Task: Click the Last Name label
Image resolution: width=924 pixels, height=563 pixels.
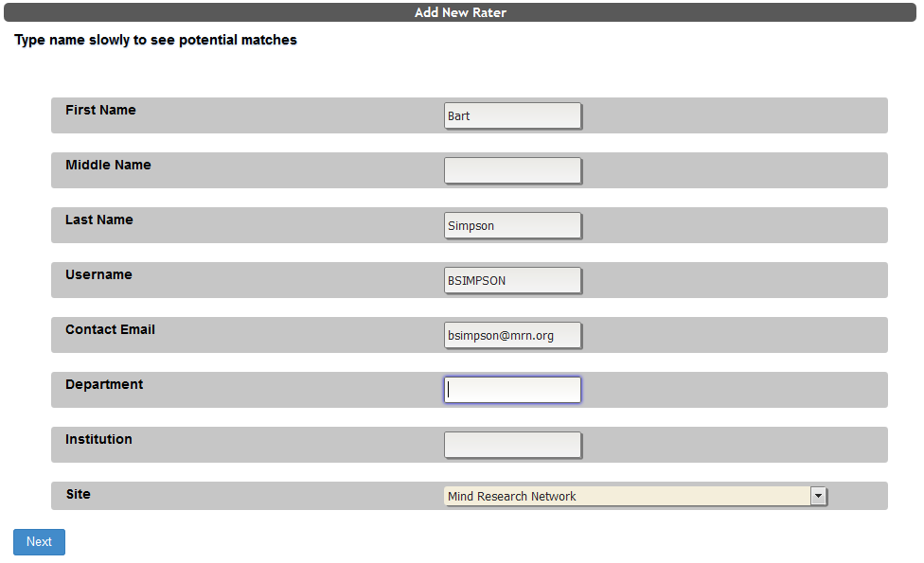Action: tap(99, 220)
